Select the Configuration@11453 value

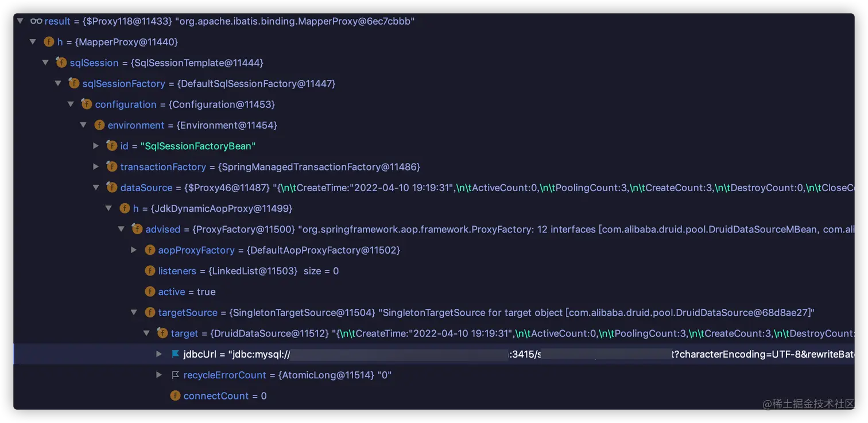coord(222,104)
